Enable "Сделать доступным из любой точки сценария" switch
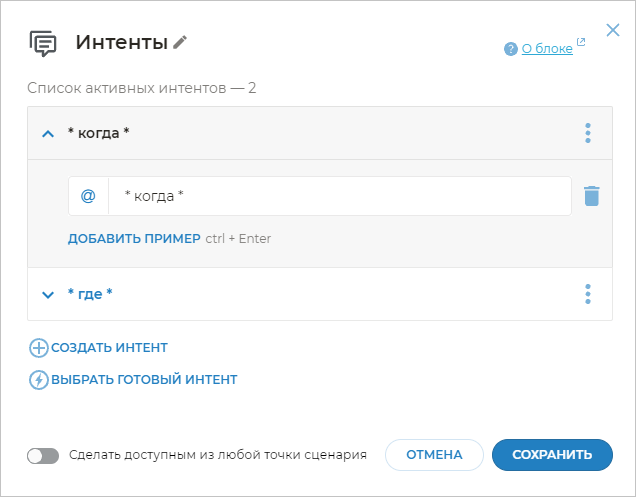The image size is (636, 497). tap(43, 455)
